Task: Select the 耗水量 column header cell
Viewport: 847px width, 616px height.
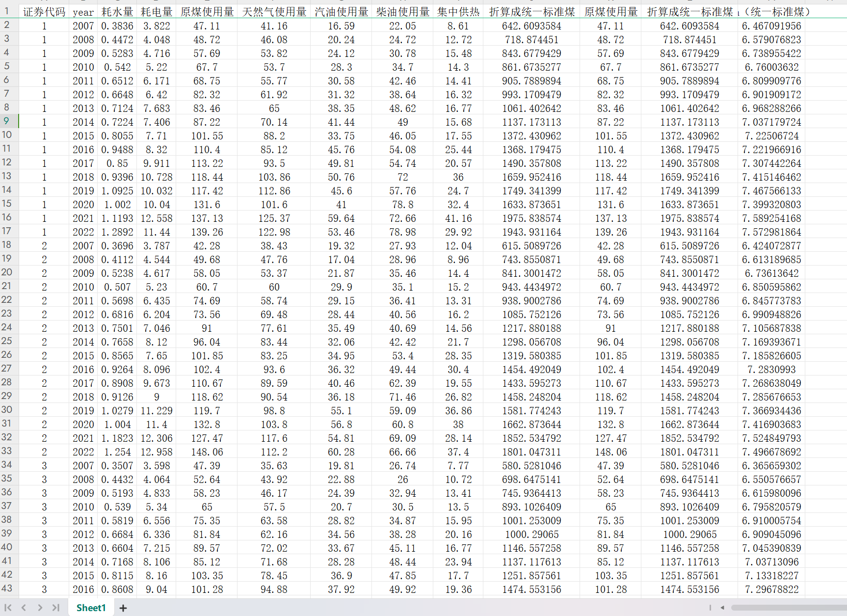Action: click(x=117, y=12)
